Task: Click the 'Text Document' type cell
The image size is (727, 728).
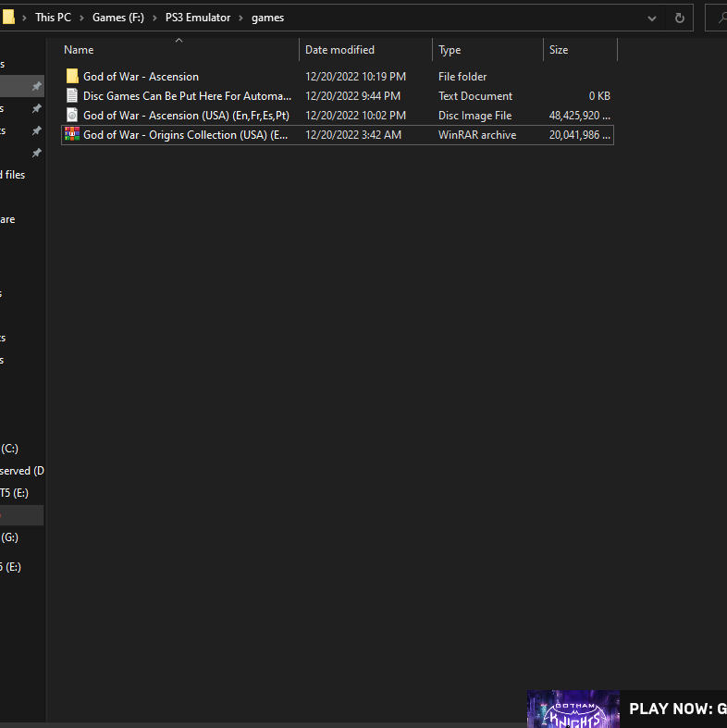Action: pos(475,96)
